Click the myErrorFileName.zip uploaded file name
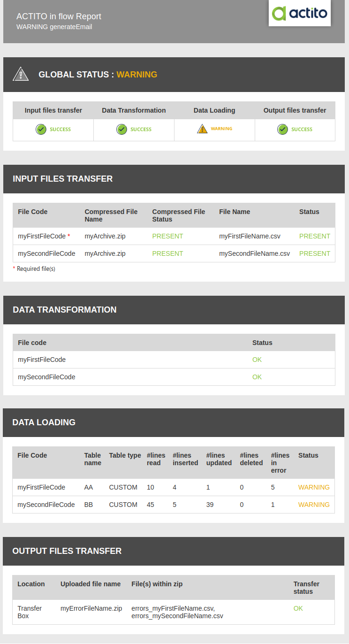This screenshot has width=349, height=644. (91, 608)
